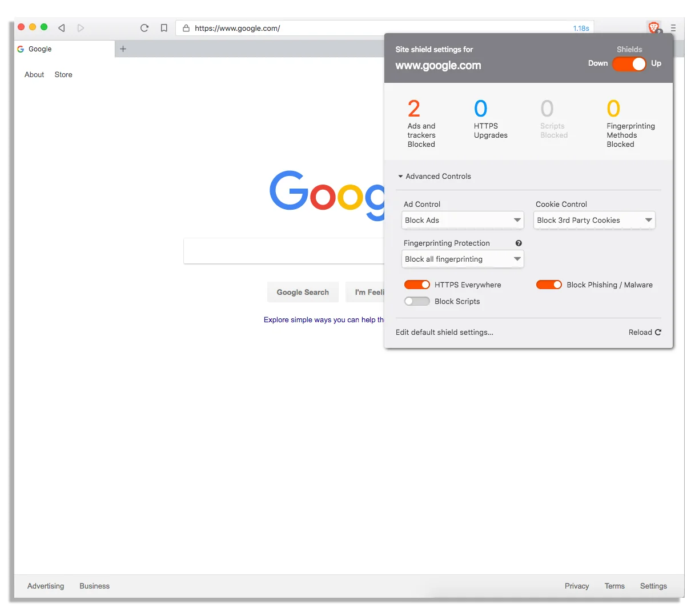Click the 1.18s page load time
Viewport: 699px width, 616px height.
[581, 28]
